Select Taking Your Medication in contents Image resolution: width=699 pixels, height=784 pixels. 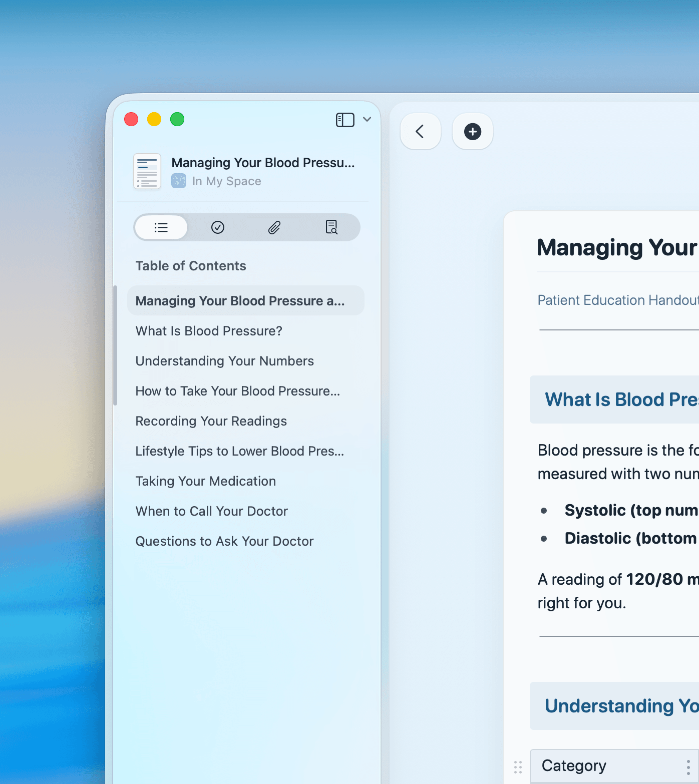pyautogui.click(x=205, y=481)
